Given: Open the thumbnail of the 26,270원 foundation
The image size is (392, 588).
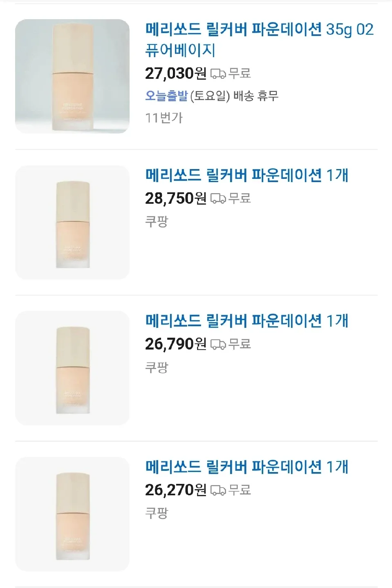Looking at the screenshot, I should click(x=72, y=514).
